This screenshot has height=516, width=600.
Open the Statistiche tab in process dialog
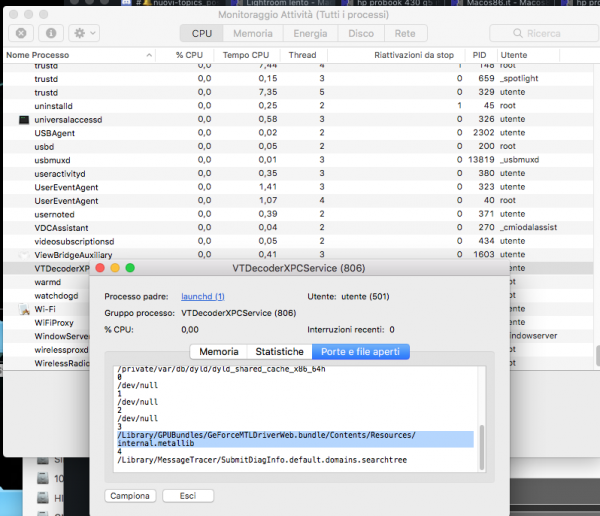tap(279, 352)
